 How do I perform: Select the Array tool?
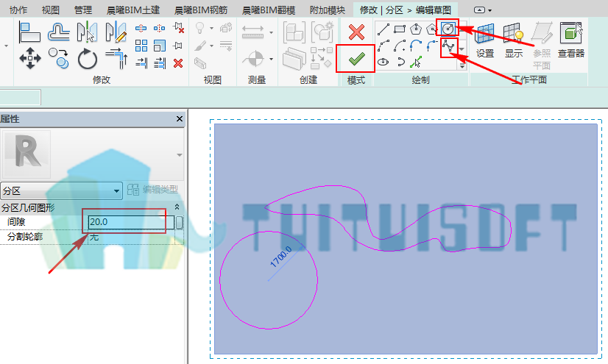coord(141,46)
